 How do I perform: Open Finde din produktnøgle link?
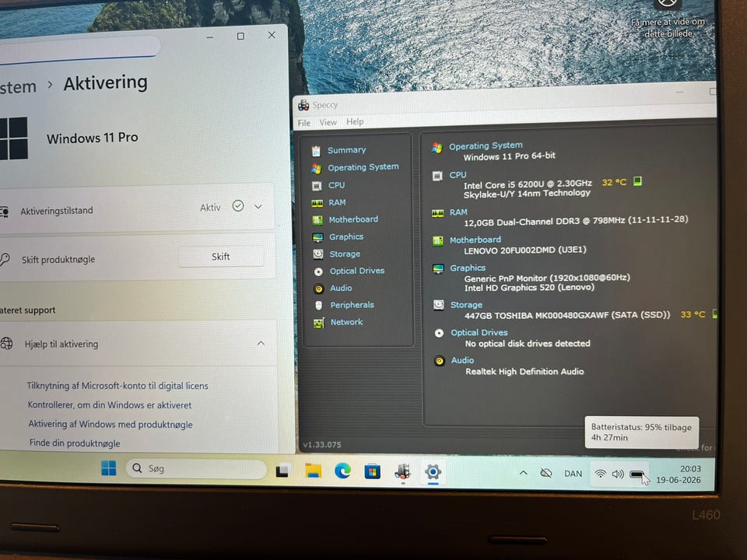[75, 443]
